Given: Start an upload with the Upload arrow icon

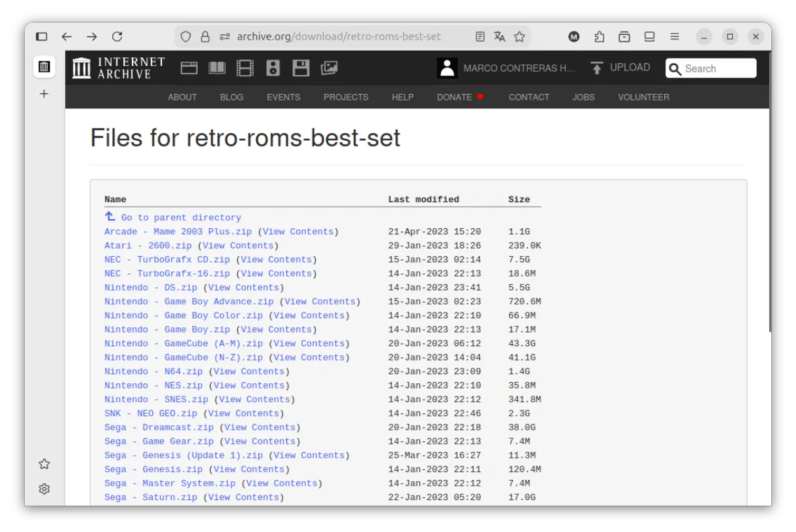Looking at the screenshot, I should 597,67.
